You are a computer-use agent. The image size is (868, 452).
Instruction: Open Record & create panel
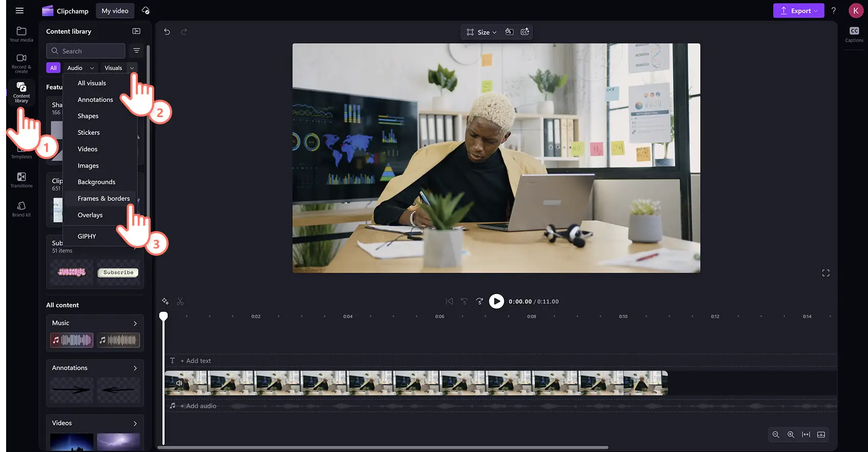pyautogui.click(x=21, y=63)
